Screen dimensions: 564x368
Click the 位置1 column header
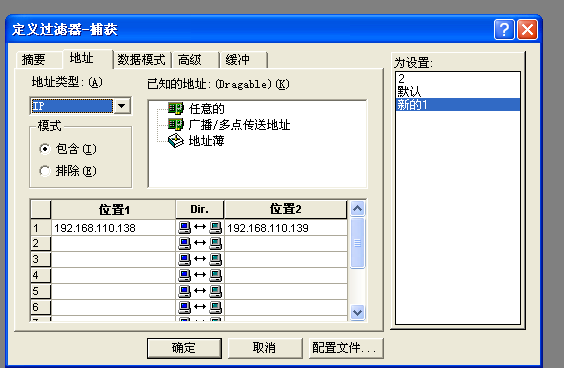coord(113,209)
